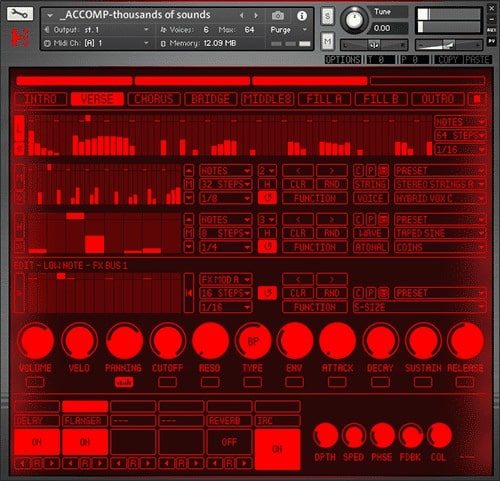Click save preset icon in FX MOD row
500x481 pixels.
click(383, 293)
